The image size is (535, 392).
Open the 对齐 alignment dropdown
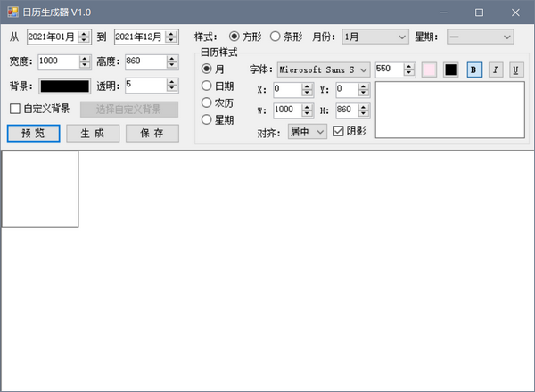pos(308,132)
